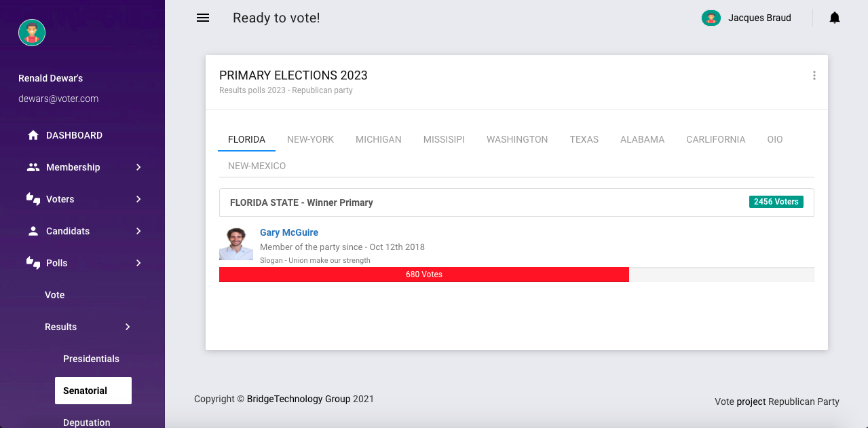
Task: Open the hamburger navigation menu
Action: pos(202,18)
